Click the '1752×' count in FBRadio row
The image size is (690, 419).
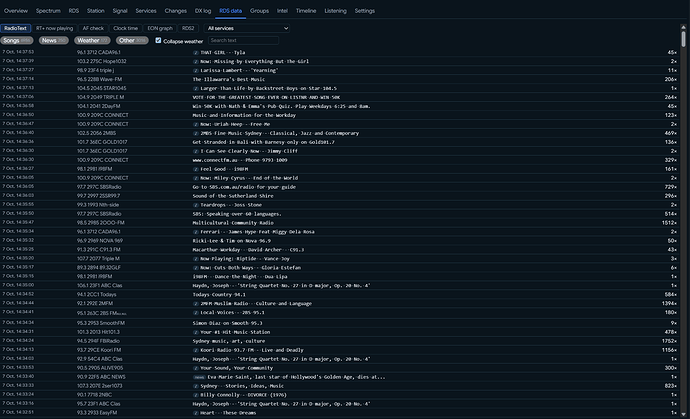pyautogui.click(x=669, y=341)
